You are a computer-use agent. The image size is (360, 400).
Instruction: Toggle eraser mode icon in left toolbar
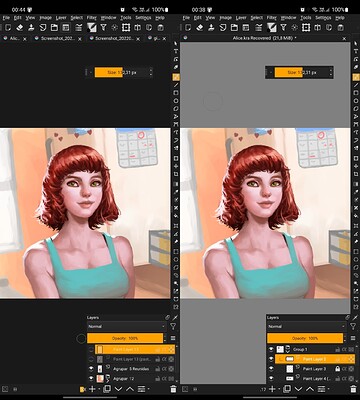pyautogui.click(x=19, y=27)
